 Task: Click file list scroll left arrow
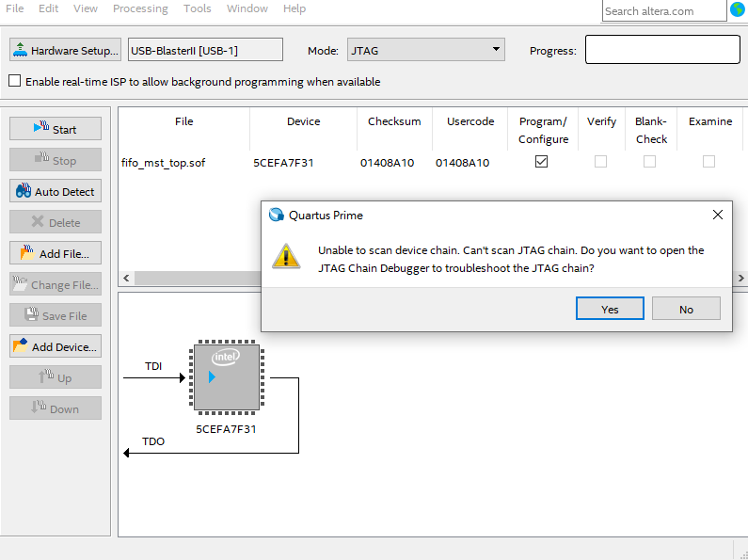126,278
